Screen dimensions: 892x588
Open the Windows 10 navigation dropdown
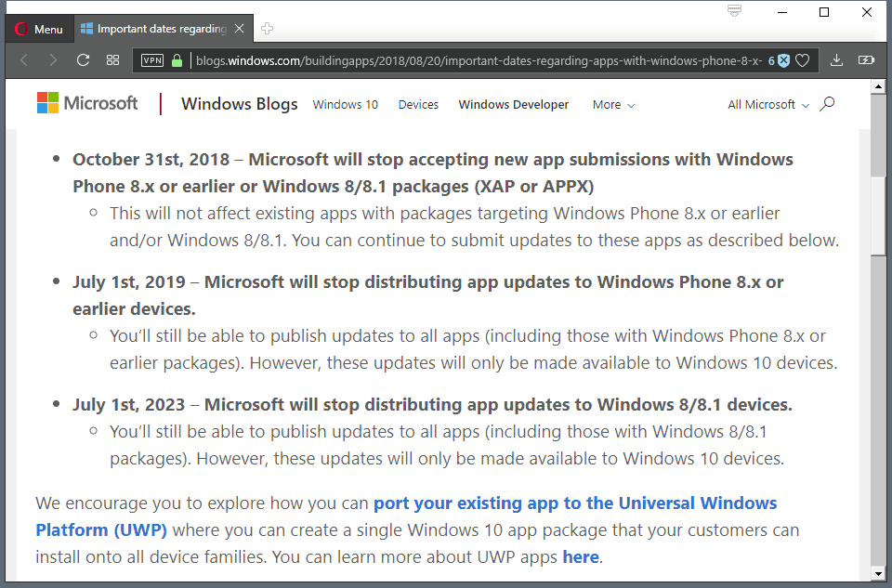(345, 104)
